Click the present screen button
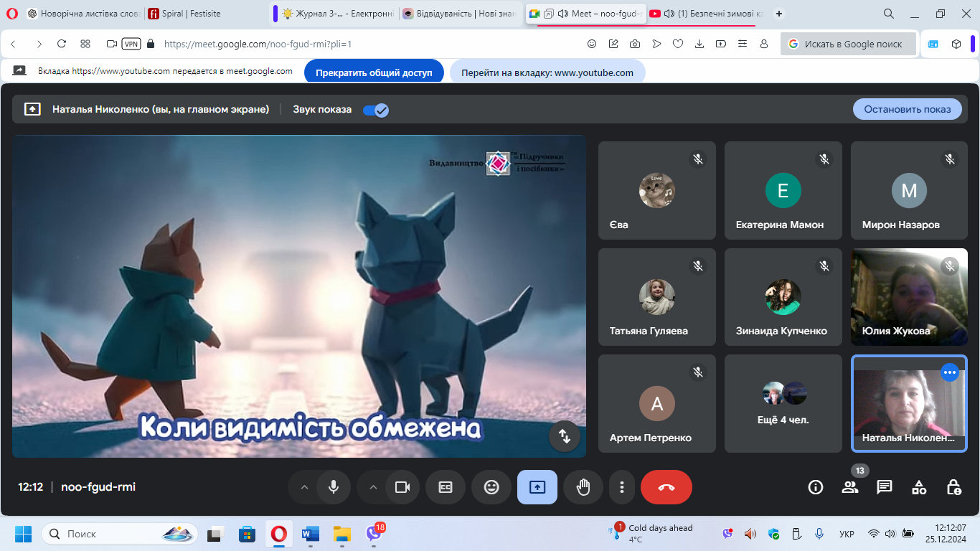This screenshot has height=551, width=980. 537,487
